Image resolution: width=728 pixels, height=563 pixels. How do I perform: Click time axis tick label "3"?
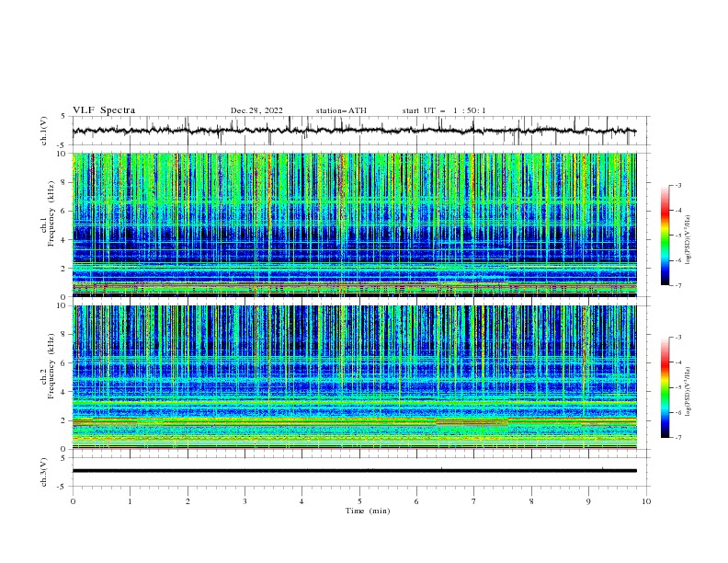[x=245, y=501]
